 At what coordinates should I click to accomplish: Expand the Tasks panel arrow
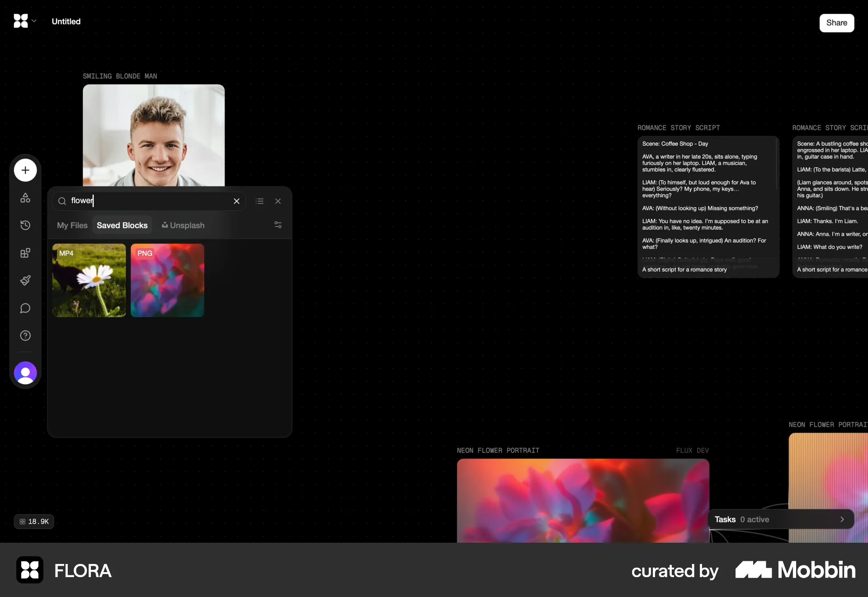coord(842,519)
